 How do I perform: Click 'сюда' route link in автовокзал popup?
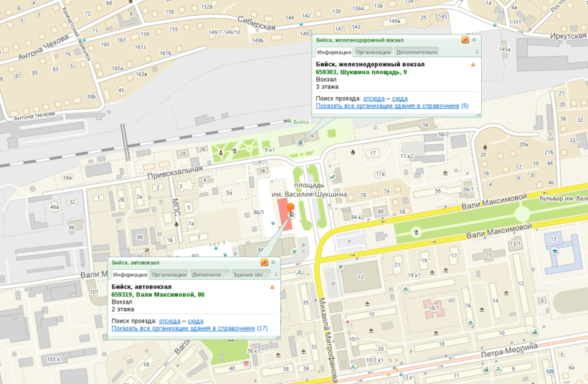pos(196,321)
